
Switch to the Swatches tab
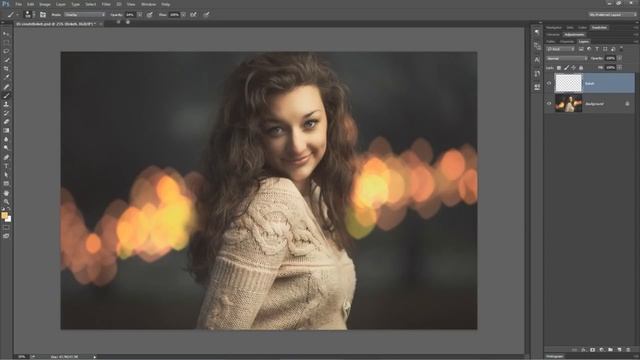(599, 27)
